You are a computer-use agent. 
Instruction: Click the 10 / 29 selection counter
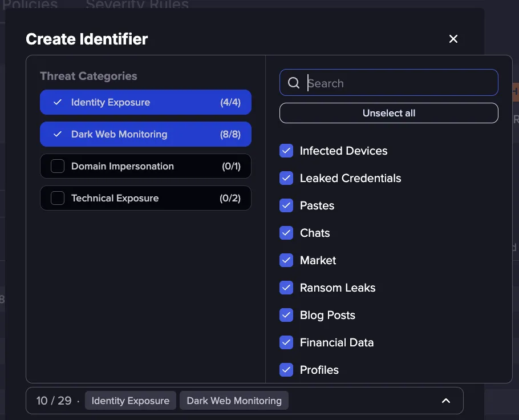tap(54, 401)
